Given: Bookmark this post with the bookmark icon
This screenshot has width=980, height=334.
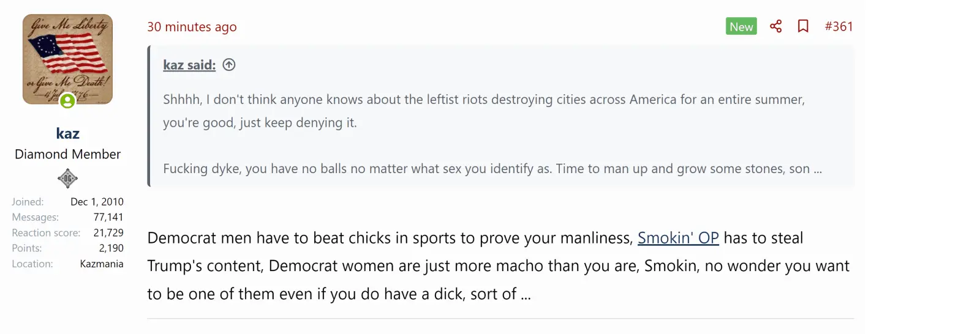Looking at the screenshot, I should click(x=803, y=26).
